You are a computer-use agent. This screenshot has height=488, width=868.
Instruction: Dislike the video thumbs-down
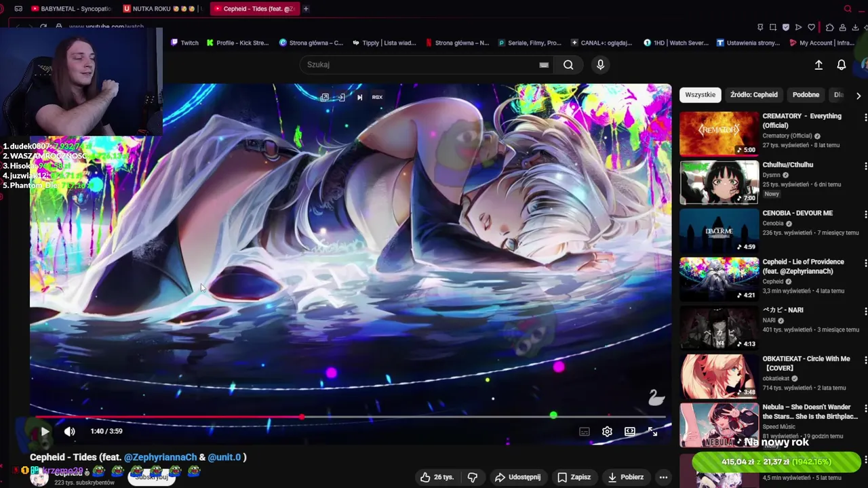tap(473, 477)
